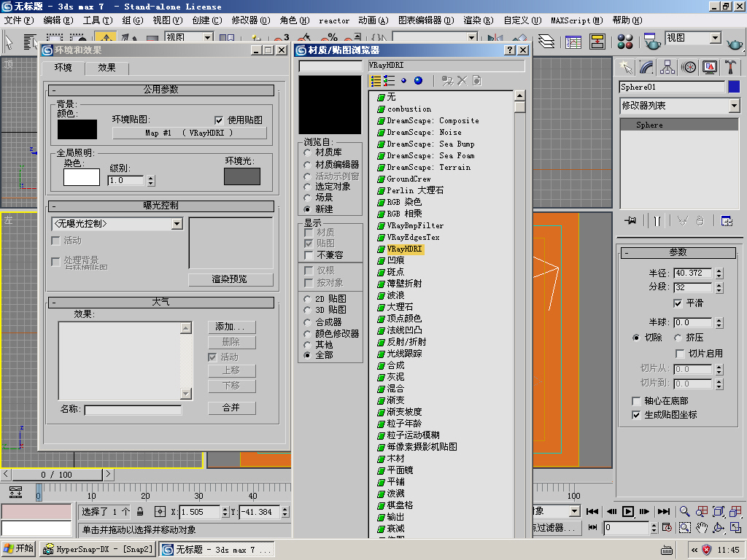Switch to the Utilities hammer panel
The image size is (747, 560).
tap(730, 67)
